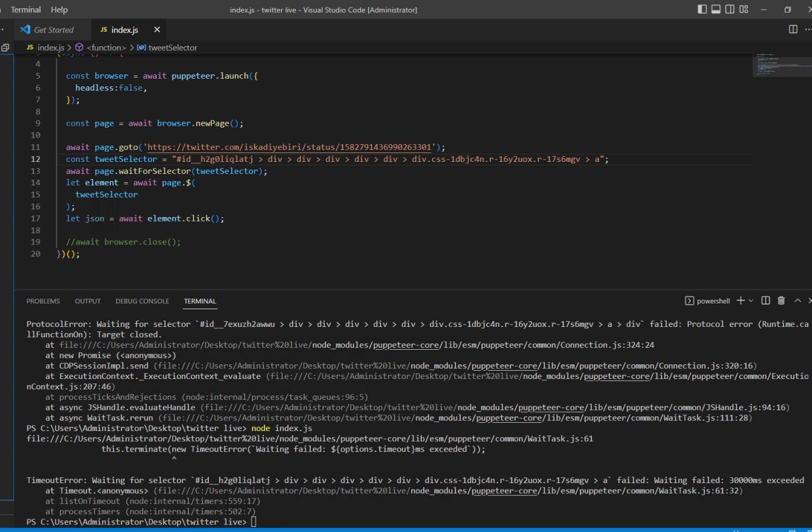
Task: Click the code minimap preview
Action: click(x=782, y=65)
